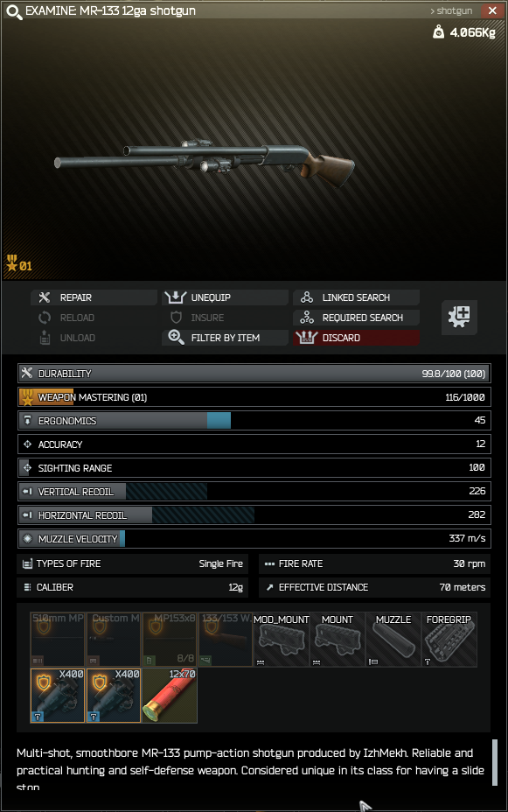Click the 510mm MP barrel slot
The height and width of the screenshot is (812, 508).
click(58, 639)
